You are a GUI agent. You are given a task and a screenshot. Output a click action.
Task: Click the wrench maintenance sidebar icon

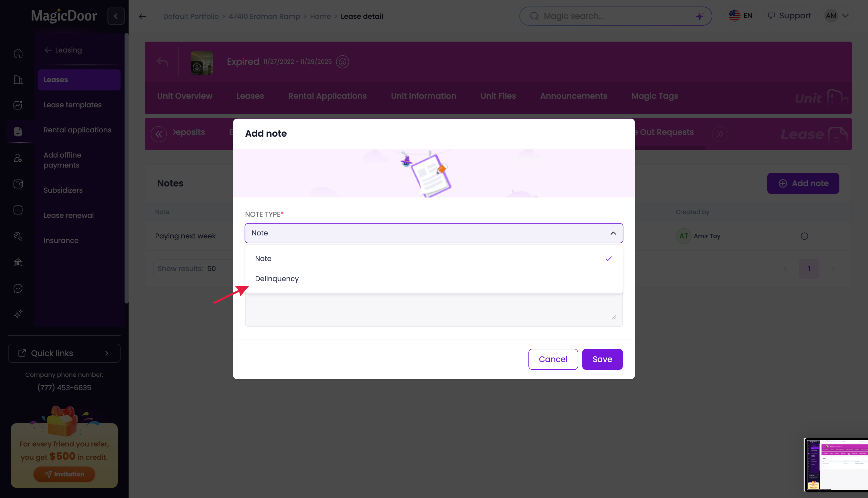18,236
